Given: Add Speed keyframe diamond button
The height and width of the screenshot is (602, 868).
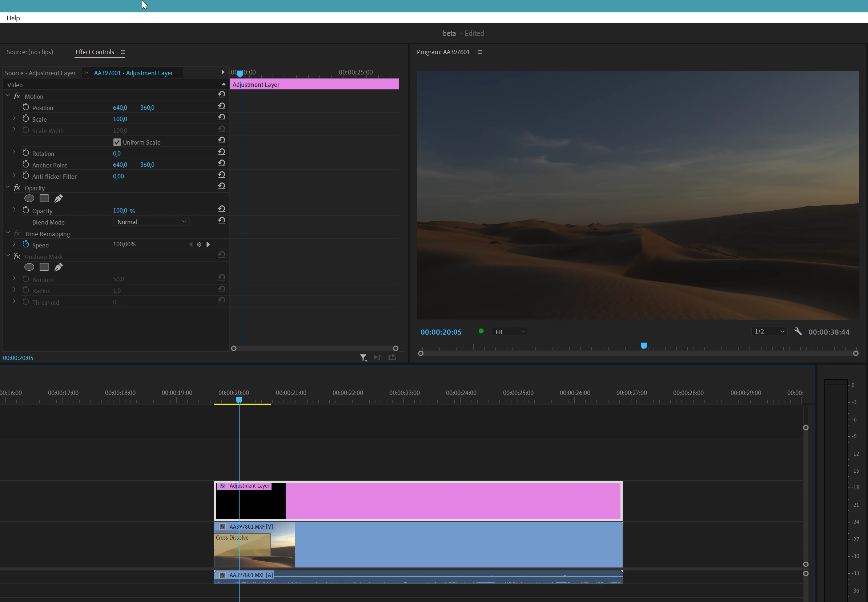Looking at the screenshot, I should click(x=199, y=245).
